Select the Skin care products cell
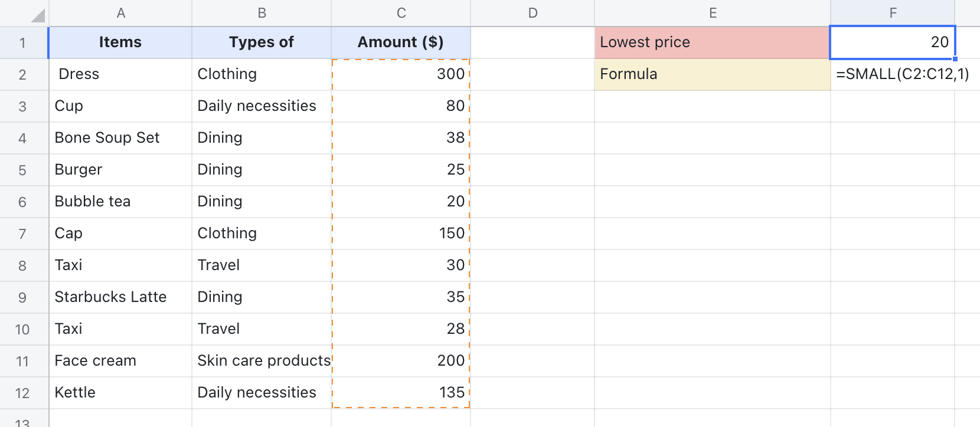Screen dimensions: 980x427 point(263,360)
